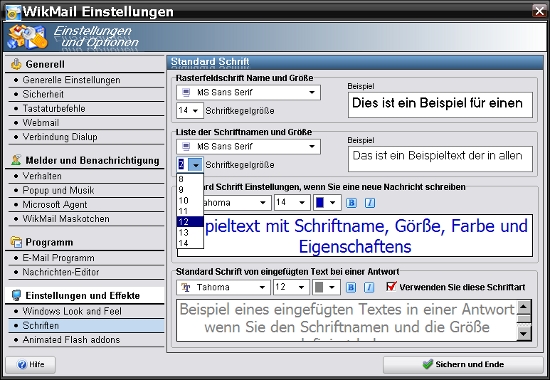Click the Sichern und Ende button
This screenshot has height=380, width=550.
pos(463,365)
